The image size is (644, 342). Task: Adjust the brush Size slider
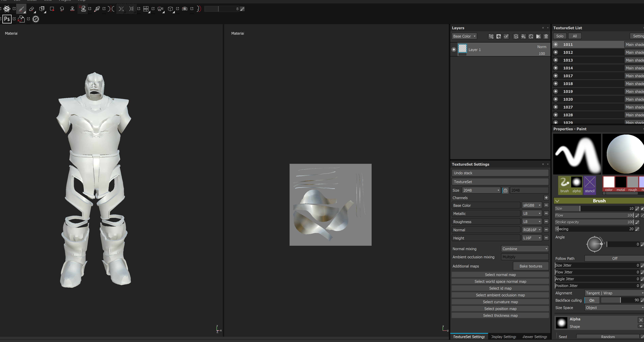pyautogui.click(x=594, y=209)
